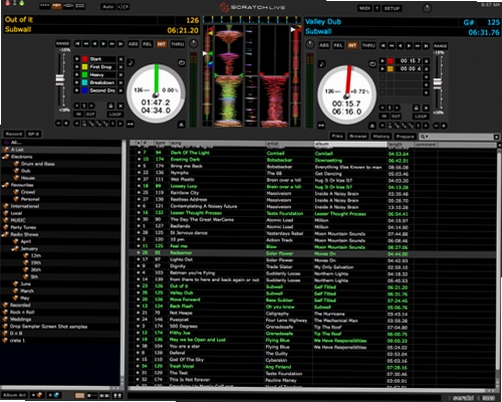Switch right deck to REL mode
The height and width of the screenshot is (402, 502).
click(338, 46)
